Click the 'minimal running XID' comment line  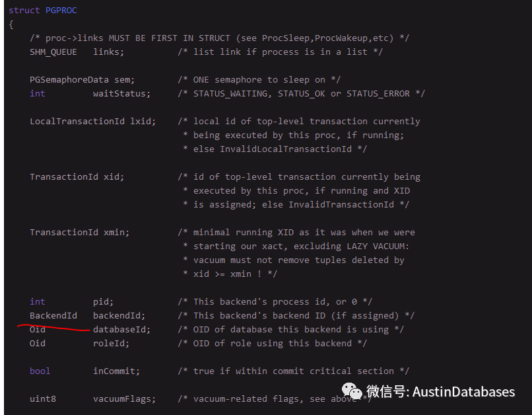296,233
